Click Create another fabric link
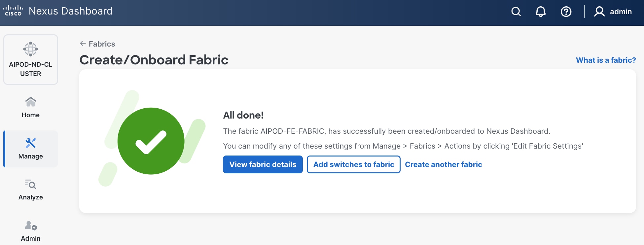 [444, 164]
